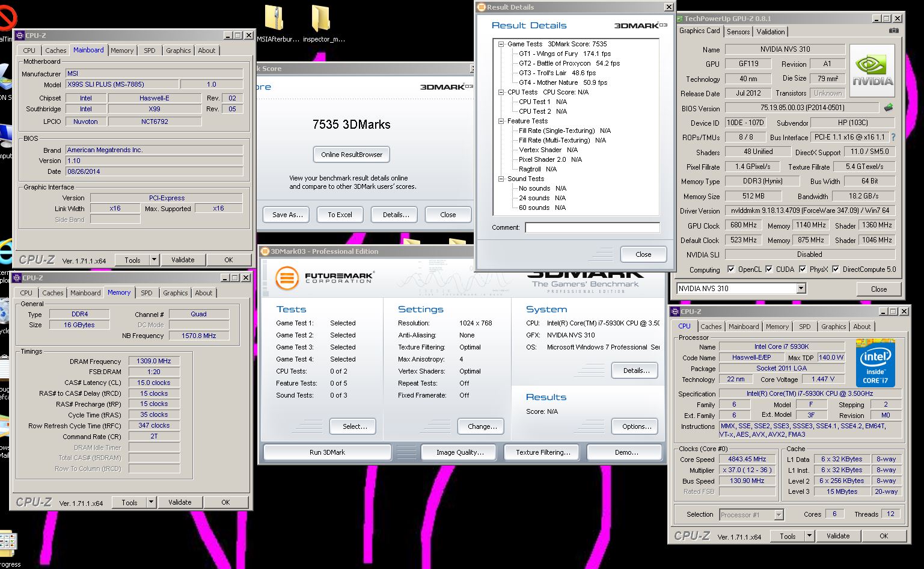Select the Pixel Shader 2.0 tree row
Viewport: 924px width, 569px height.
(550, 159)
